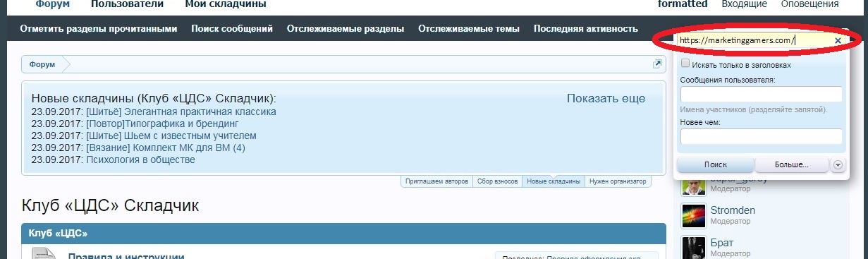
Task: Open Поиск сообщений
Action: [x=232, y=29]
